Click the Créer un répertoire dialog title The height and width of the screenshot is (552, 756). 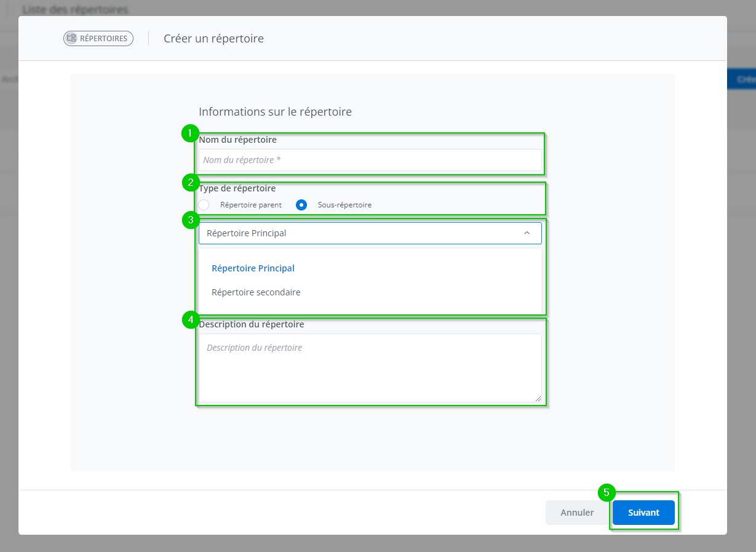pos(213,39)
